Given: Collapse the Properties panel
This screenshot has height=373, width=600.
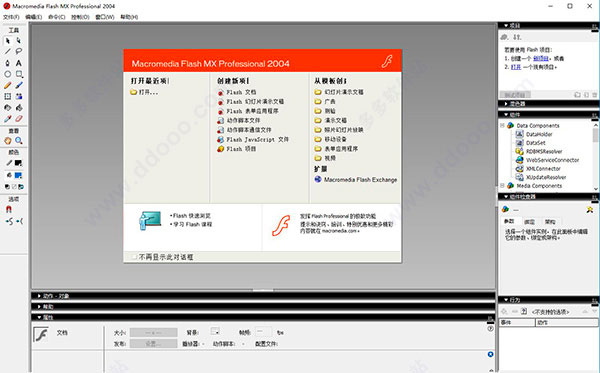Looking at the screenshot, I should click(39, 318).
